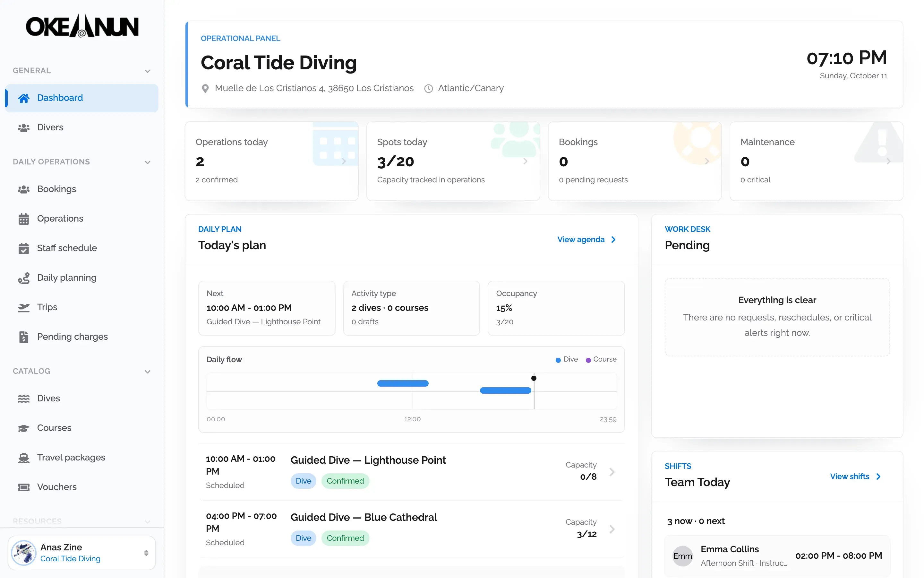Open Guided Dive — Lighthouse Point entry
The image size is (924, 578).
[411, 472]
